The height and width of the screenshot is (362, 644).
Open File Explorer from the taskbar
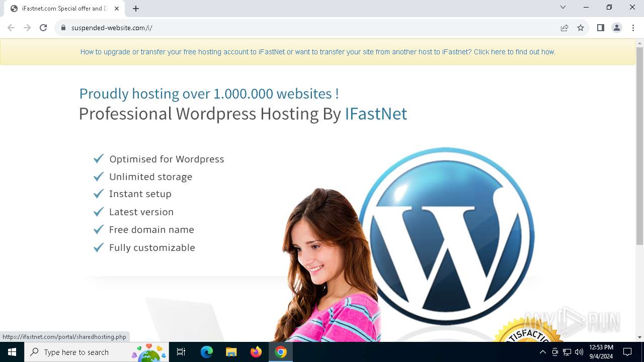[x=231, y=352]
